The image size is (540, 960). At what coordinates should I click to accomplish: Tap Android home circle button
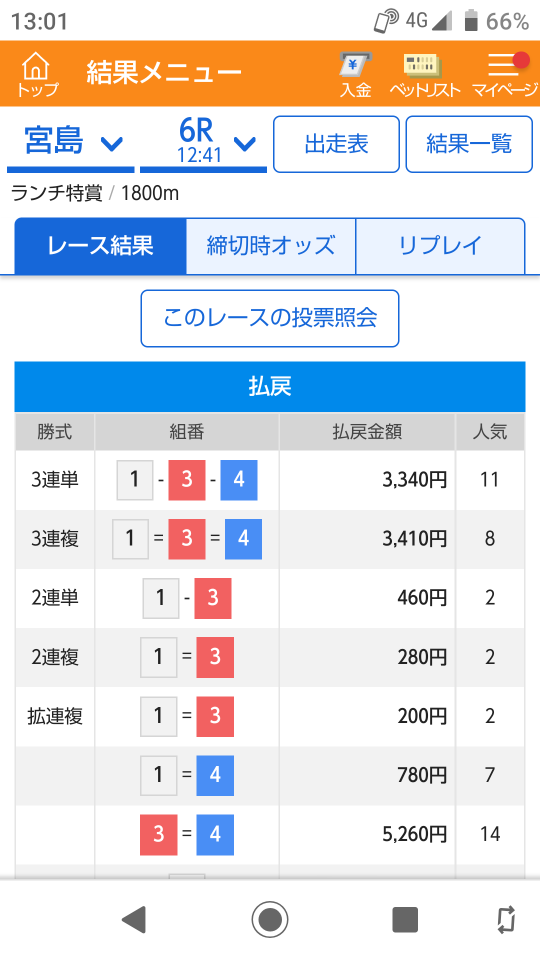pyautogui.click(x=269, y=919)
